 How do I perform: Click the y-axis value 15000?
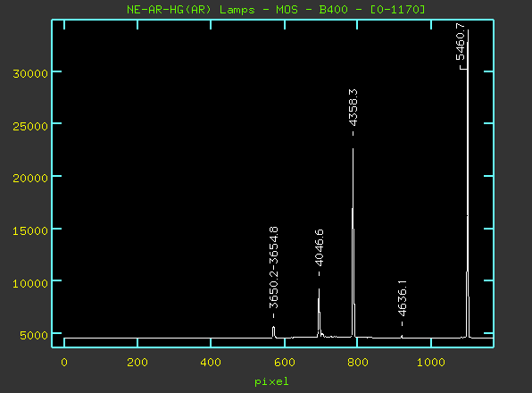click(x=30, y=230)
